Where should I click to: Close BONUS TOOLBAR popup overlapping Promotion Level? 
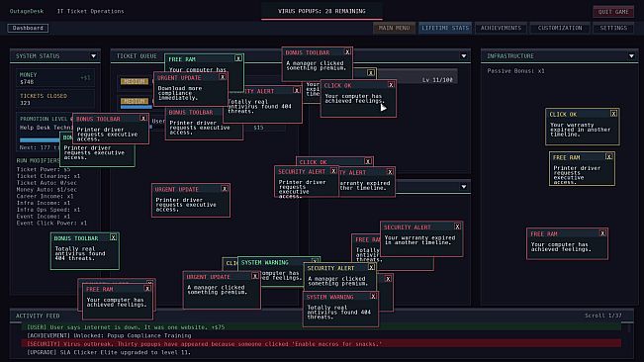coord(143,119)
